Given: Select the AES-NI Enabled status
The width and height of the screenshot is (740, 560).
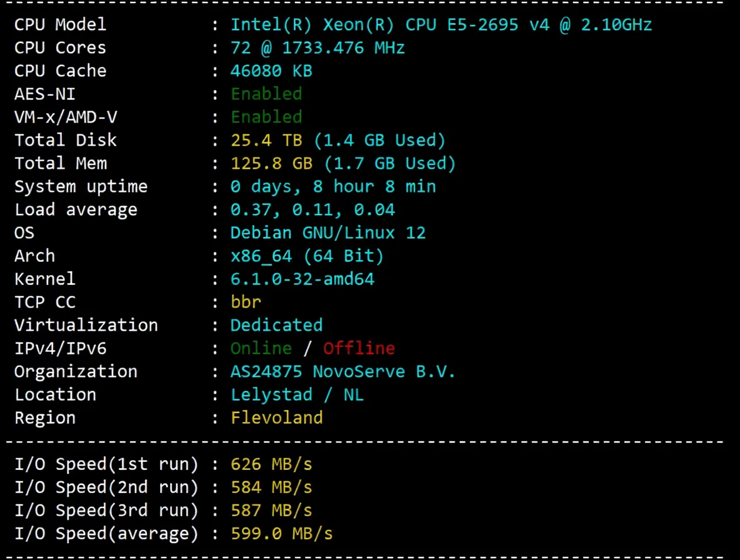Looking at the screenshot, I should point(266,94).
